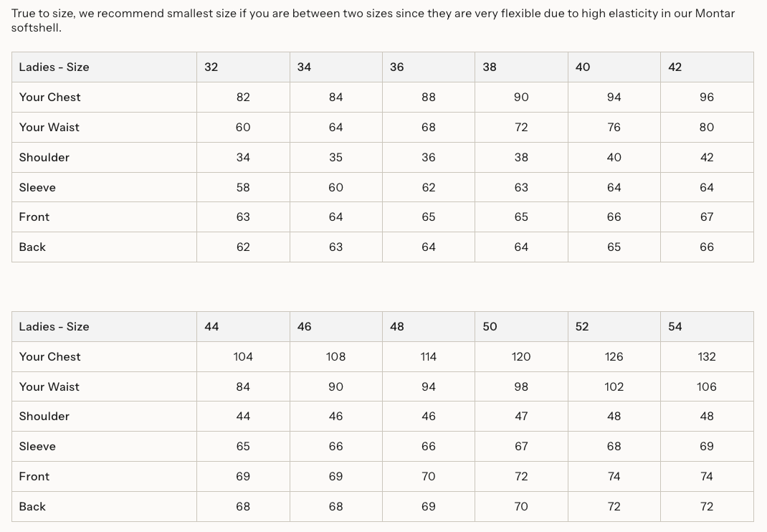Click the sleeve value 58 cell

click(243, 187)
